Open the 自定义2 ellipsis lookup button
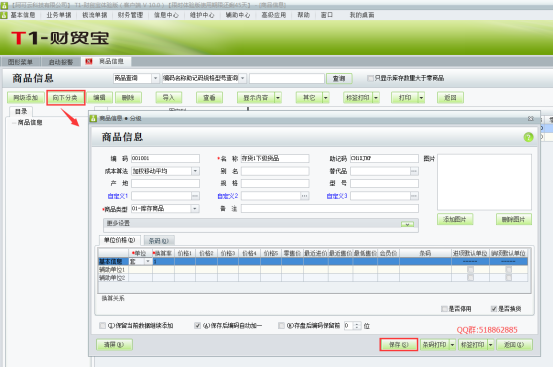553x368 pixels. click(305, 196)
